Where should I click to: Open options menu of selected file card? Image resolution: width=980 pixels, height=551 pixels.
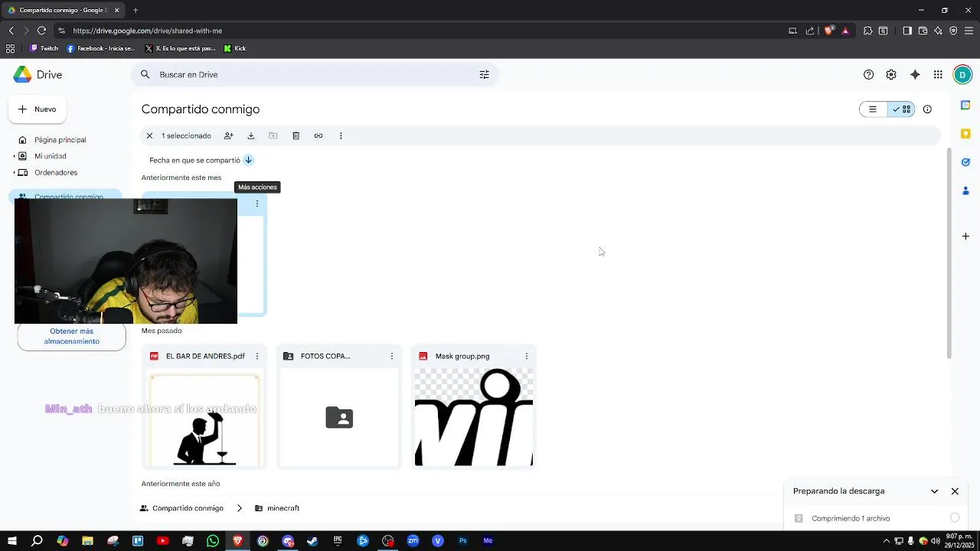256,204
